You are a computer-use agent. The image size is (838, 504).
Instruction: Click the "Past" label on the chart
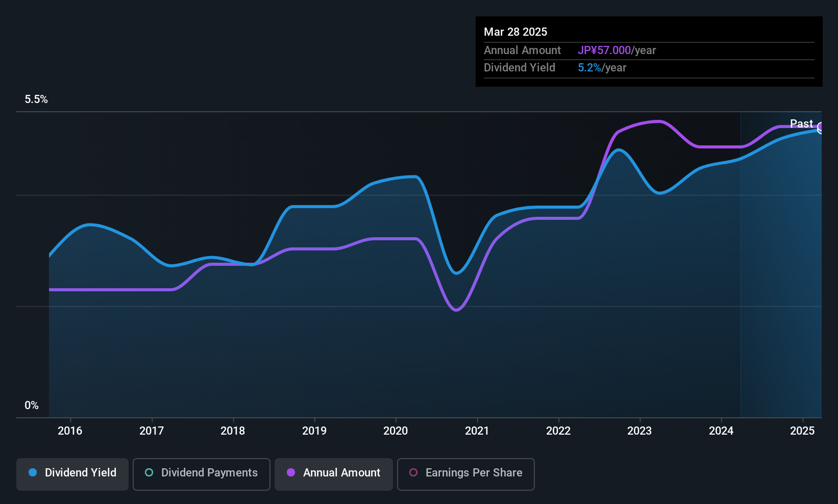[x=801, y=123]
